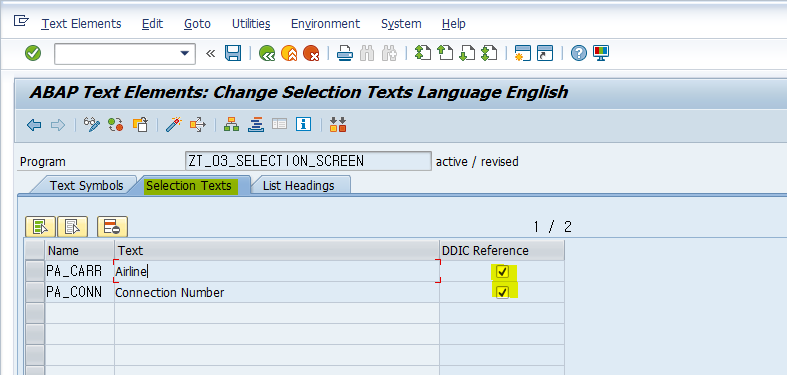Toggle DDIC Reference checkbox for PA_CONN
The image size is (787, 375).
coord(502,292)
